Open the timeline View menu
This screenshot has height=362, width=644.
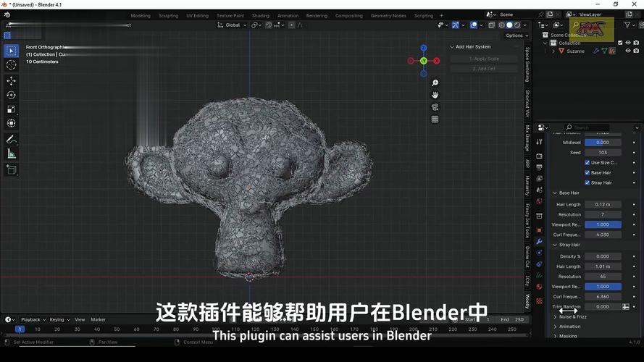tap(80, 320)
